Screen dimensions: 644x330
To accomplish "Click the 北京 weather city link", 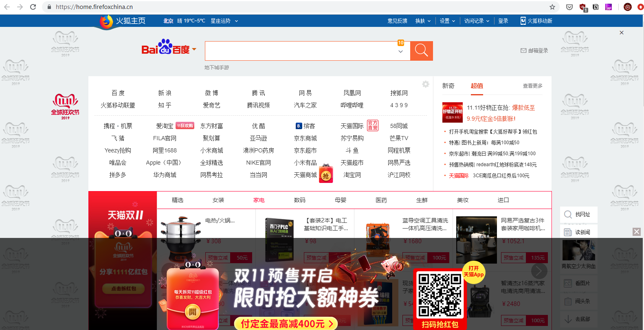I will coord(168,21).
